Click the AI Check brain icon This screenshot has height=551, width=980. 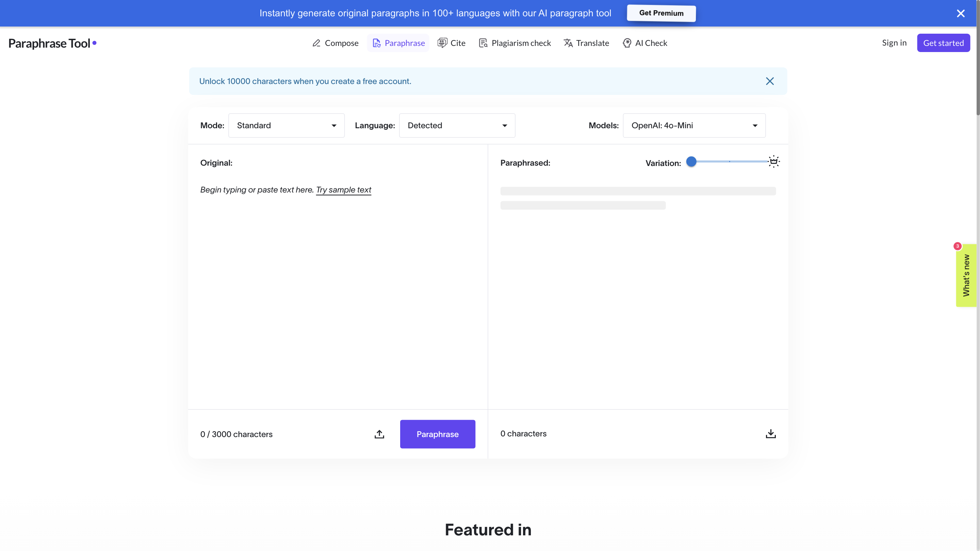(627, 43)
